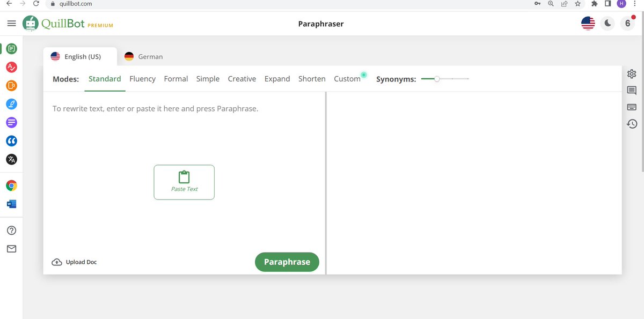644x319 pixels.
Task: Toggle dark mode moon icon
Action: point(608,24)
